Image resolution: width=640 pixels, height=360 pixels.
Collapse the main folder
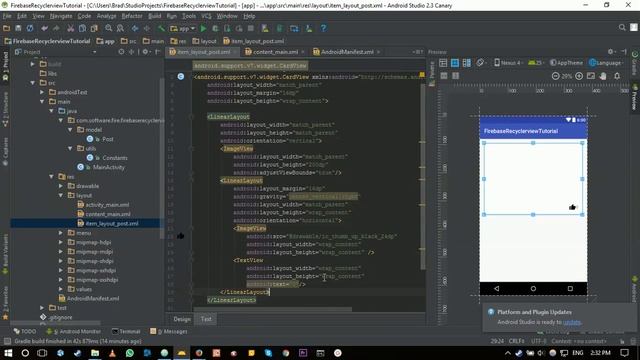click(x=42, y=102)
